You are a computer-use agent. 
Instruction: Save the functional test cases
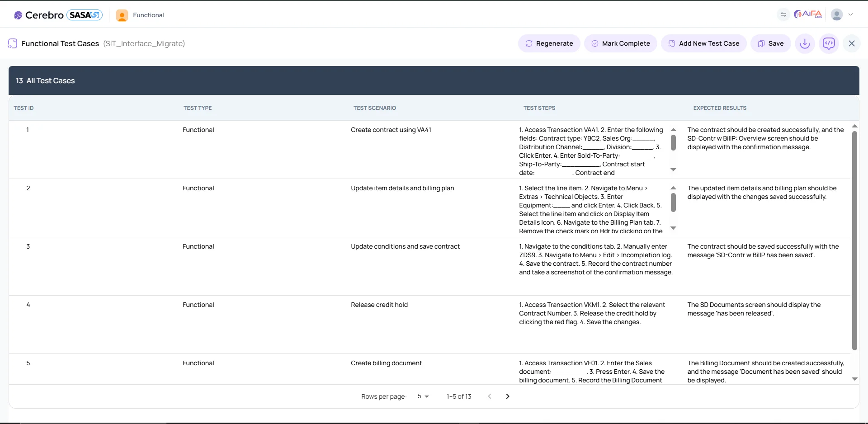770,43
